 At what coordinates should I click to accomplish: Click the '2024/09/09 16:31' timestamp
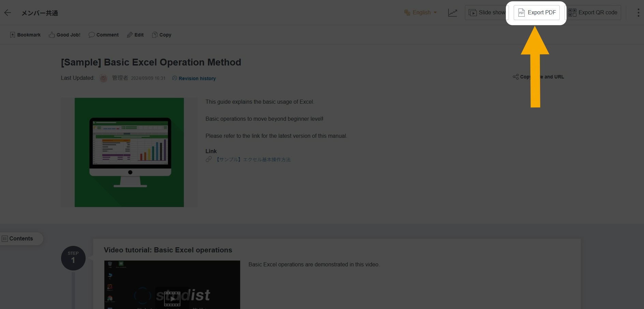(x=148, y=78)
